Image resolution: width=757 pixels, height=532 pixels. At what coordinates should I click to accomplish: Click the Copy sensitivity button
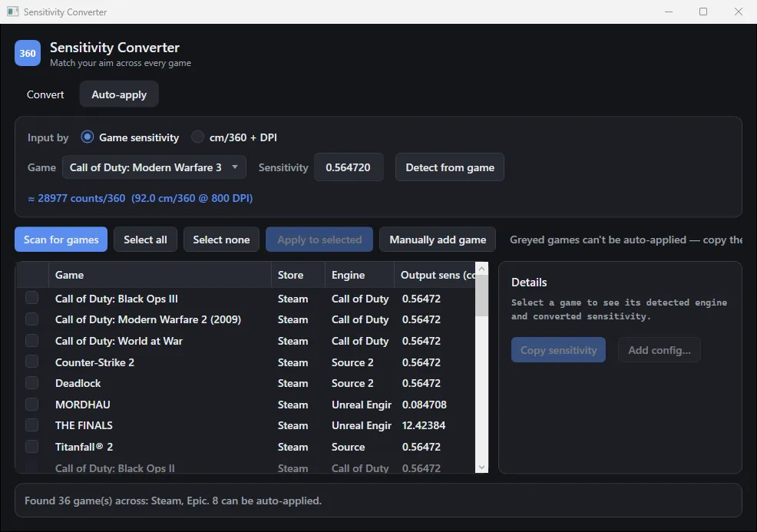pos(559,350)
